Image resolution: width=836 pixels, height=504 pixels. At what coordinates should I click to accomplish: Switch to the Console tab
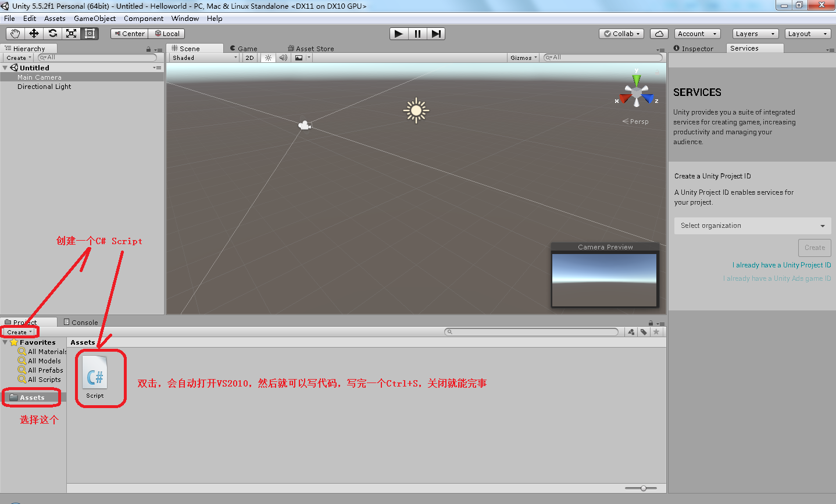point(81,322)
